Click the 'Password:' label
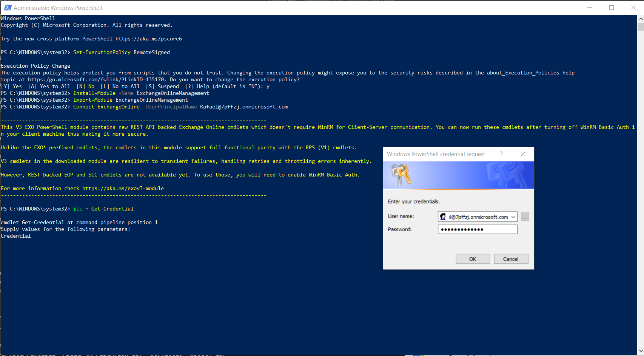The image size is (644, 356). pyautogui.click(x=400, y=229)
